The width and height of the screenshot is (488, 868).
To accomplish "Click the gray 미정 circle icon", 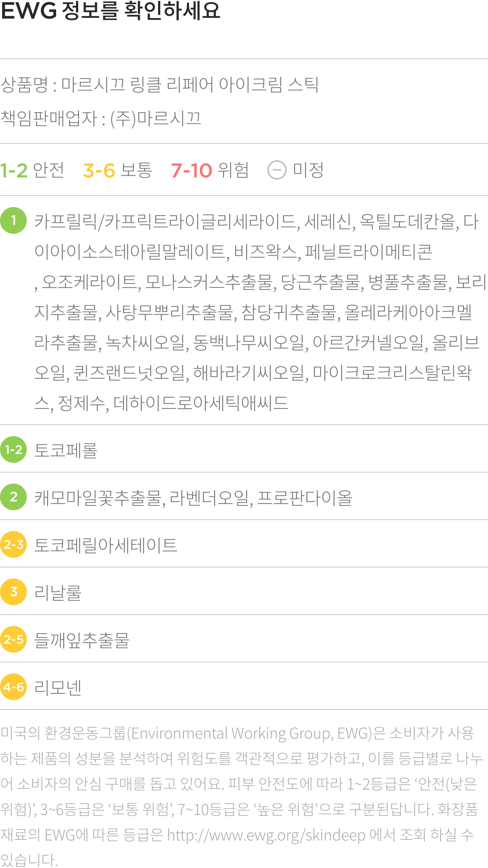I will point(277,170).
